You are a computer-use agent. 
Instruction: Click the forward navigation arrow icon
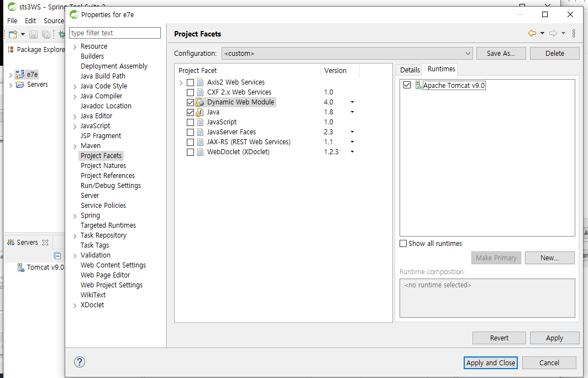tap(553, 33)
